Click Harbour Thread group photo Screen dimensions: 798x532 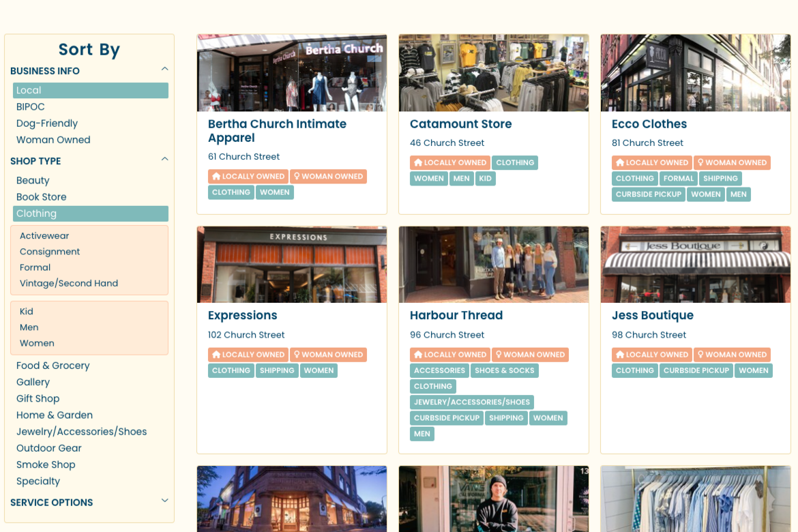pos(494,265)
